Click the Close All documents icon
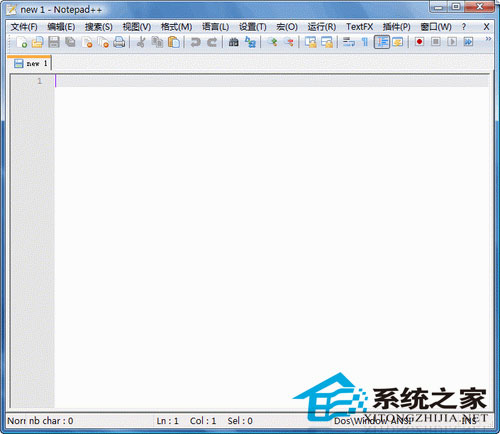This screenshot has width=500, height=434. point(103,42)
